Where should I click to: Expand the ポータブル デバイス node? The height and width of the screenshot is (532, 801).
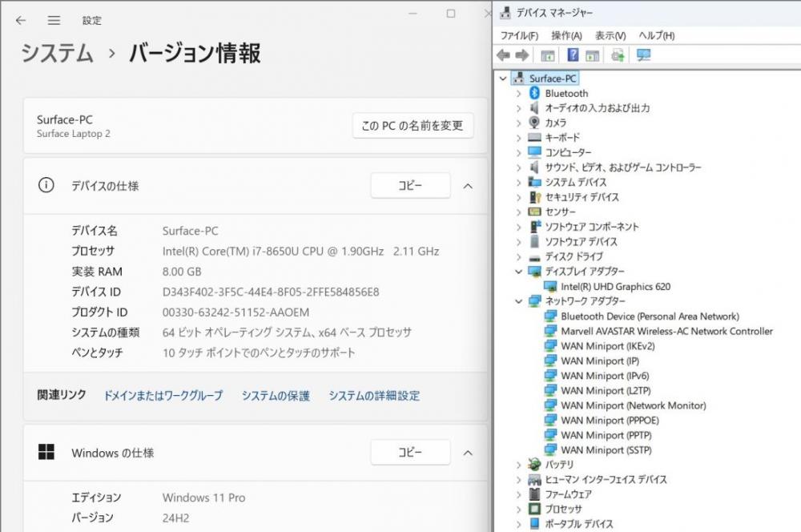click(x=518, y=524)
